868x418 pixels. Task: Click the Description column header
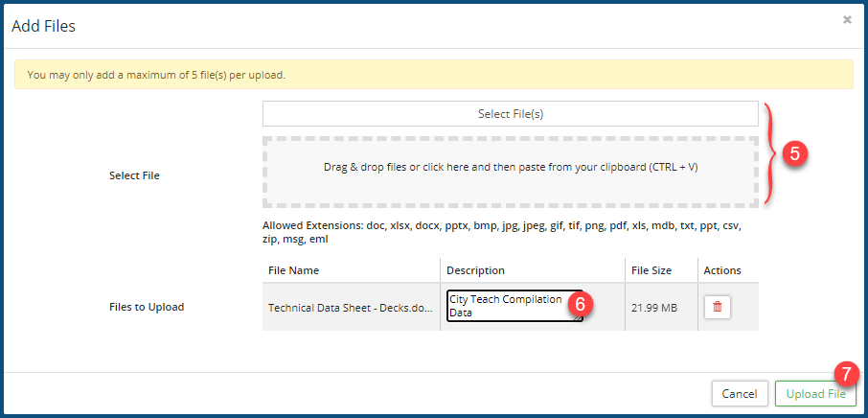[x=475, y=270]
